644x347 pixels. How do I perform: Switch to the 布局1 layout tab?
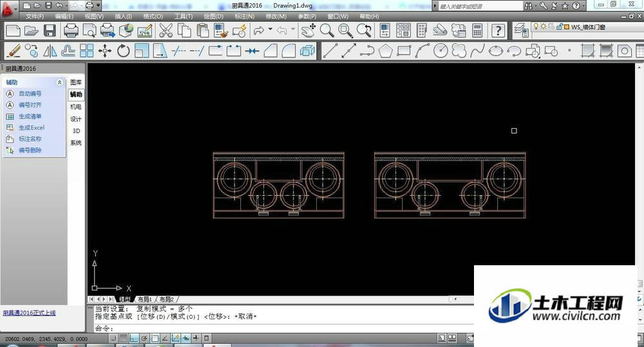click(x=145, y=299)
